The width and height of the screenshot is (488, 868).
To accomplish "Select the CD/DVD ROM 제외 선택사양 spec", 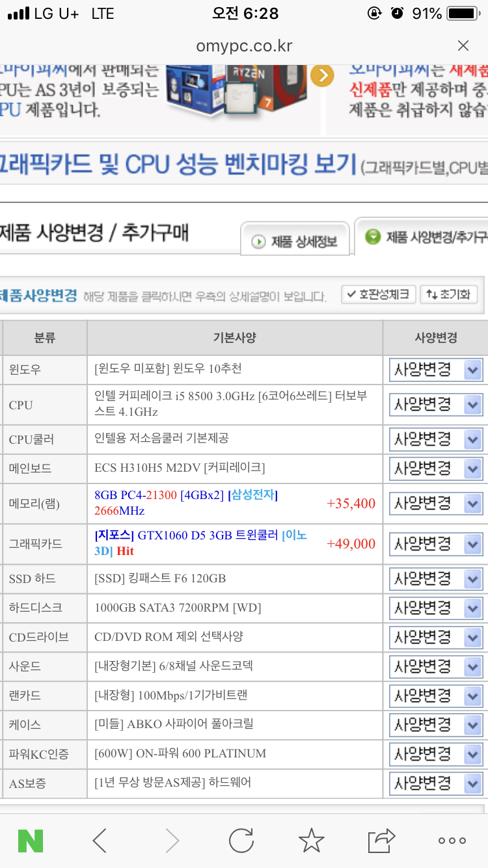I will coord(169,637).
